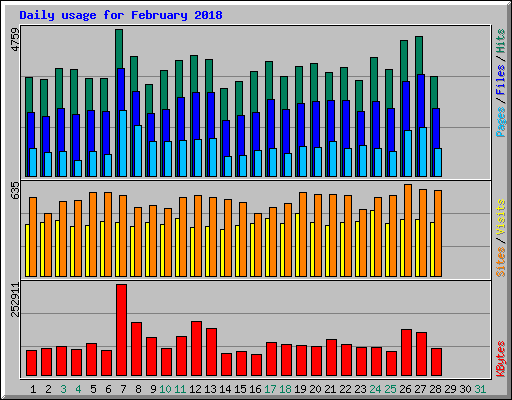The width and height of the screenshot is (512, 400).
Task: Select day 16 on the x-axis
Action: (255, 389)
